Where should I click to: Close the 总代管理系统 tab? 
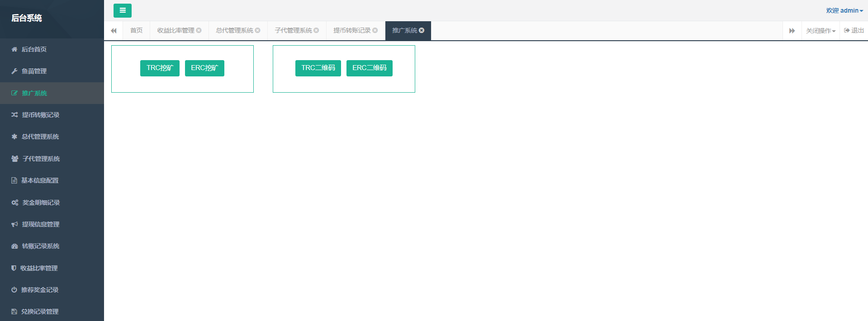pyautogui.click(x=257, y=30)
